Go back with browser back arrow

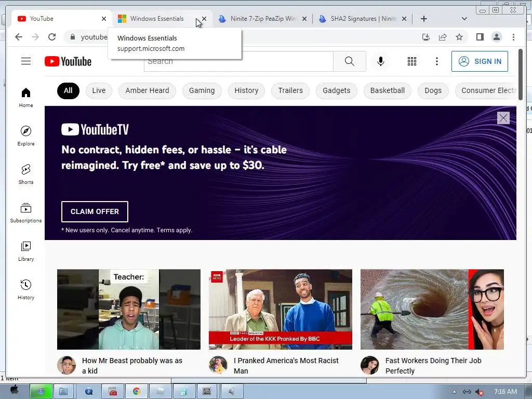(19, 37)
